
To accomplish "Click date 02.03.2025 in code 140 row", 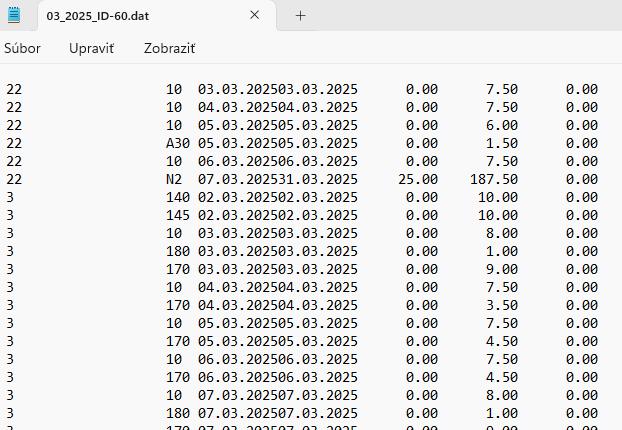I will [x=237, y=197].
